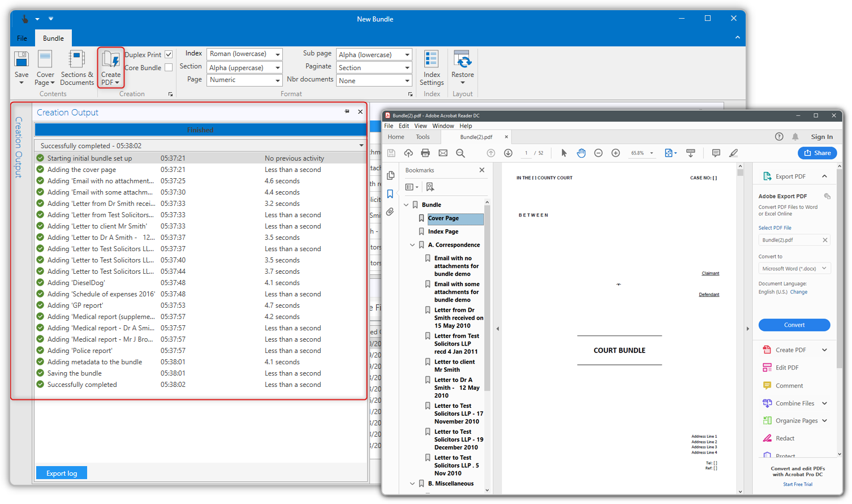
Task: Click the zoom in plus icon in Acrobat
Action: click(x=616, y=153)
